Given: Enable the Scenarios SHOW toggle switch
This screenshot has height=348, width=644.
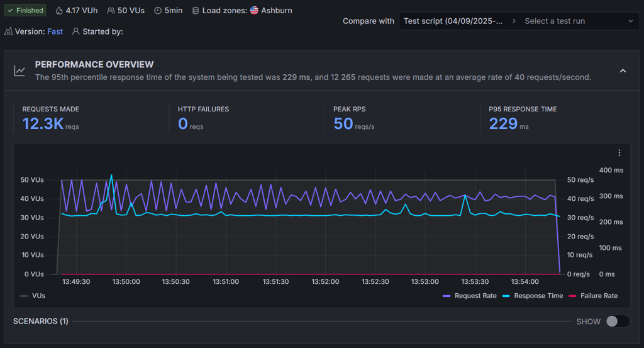Looking at the screenshot, I should tap(618, 322).
